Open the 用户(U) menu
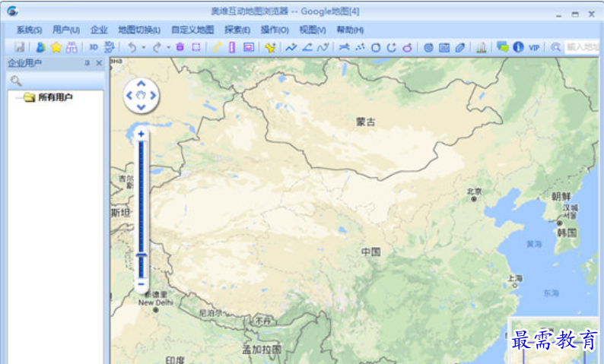The height and width of the screenshot is (364, 604). pyautogui.click(x=66, y=30)
